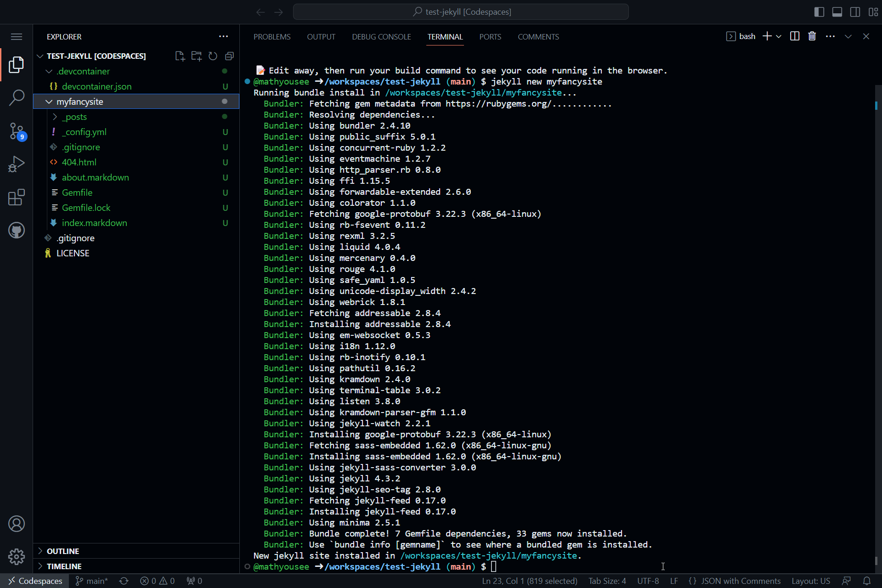This screenshot has width=882, height=588.
Task: Open the Source Control view
Action: click(17, 131)
